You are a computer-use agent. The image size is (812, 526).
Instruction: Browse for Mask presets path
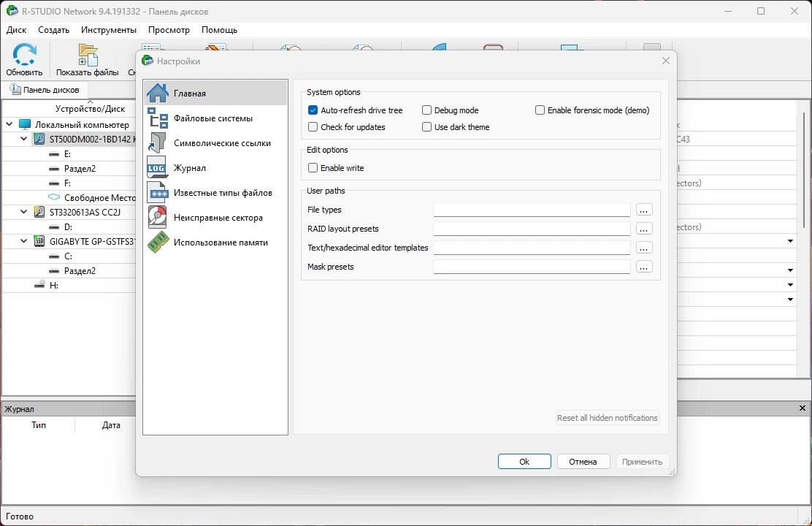click(644, 267)
